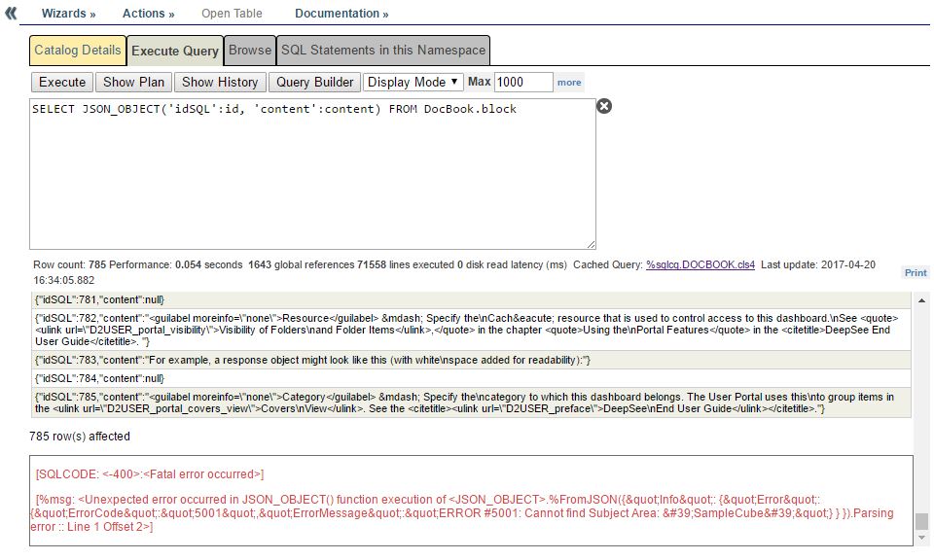
Task: Open the Actions menu
Action: tap(148, 13)
